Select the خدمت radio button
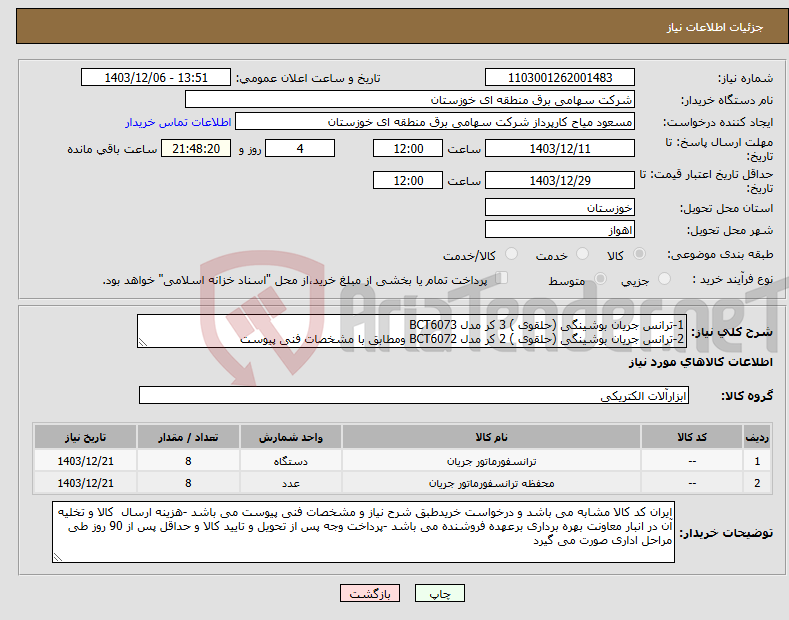The width and height of the screenshot is (789, 620). click(x=582, y=254)
